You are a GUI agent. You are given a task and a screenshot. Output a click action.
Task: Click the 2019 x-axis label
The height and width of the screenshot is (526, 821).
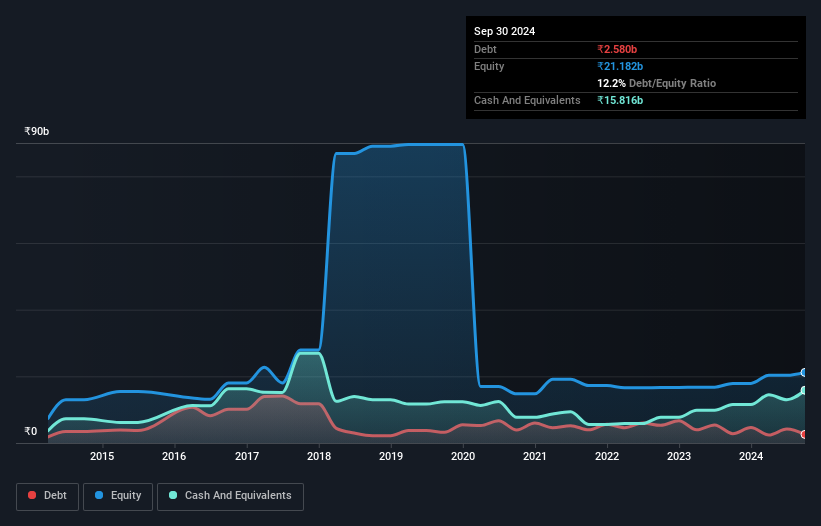tap(391, 456)
